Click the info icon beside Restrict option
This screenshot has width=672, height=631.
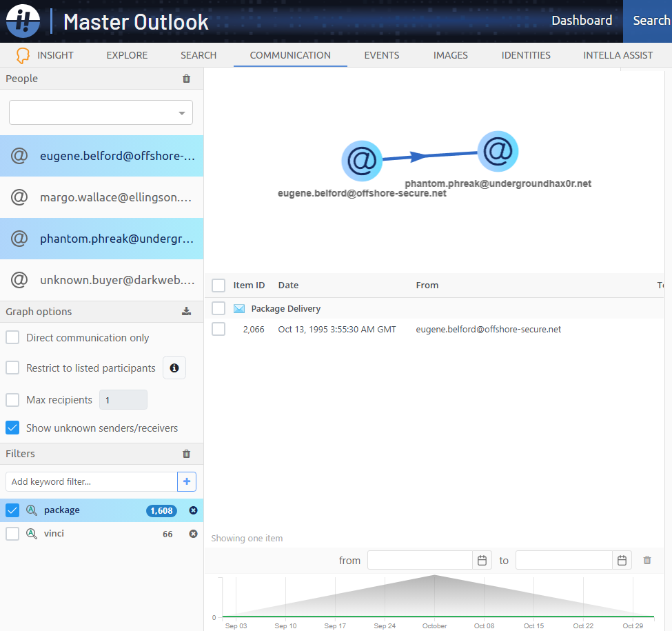click(174, 368)
